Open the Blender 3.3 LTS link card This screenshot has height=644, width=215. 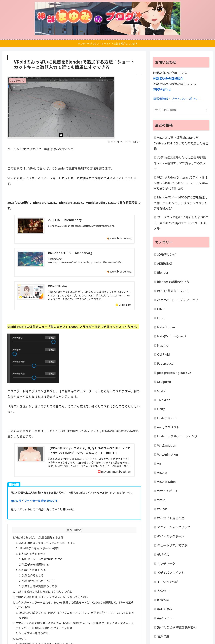pyautogui.click(x=74, y=262)
